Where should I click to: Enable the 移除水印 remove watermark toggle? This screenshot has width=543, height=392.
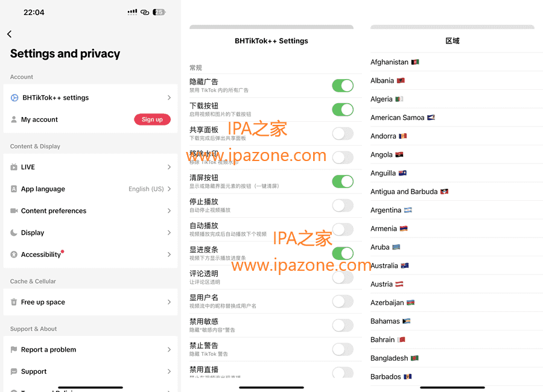(343, 157)
